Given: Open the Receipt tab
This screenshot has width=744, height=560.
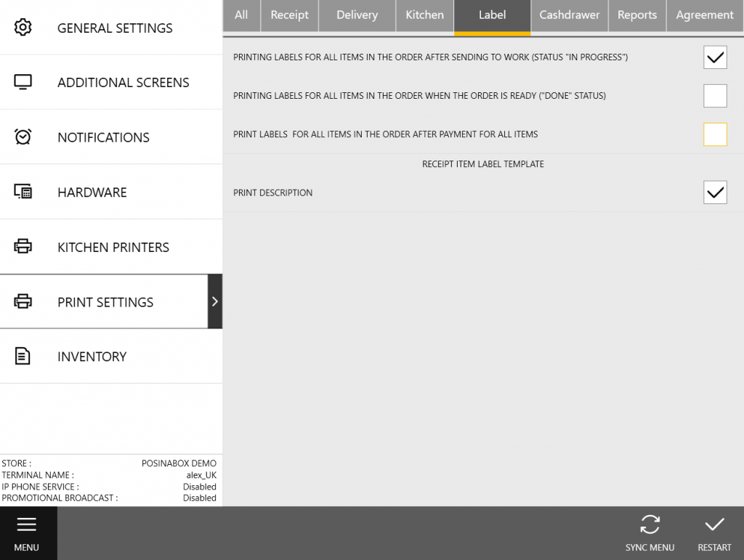Looking at the screenshot, I should (x=288, y=15).
